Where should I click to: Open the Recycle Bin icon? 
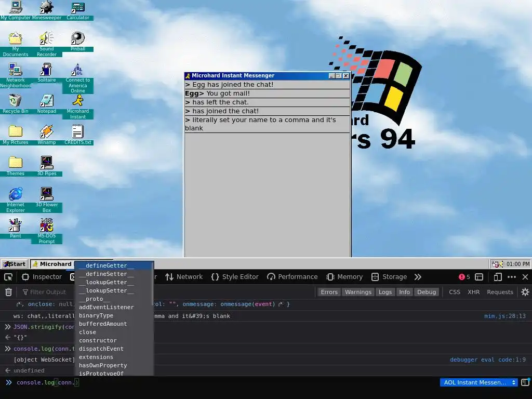(16, 104)
